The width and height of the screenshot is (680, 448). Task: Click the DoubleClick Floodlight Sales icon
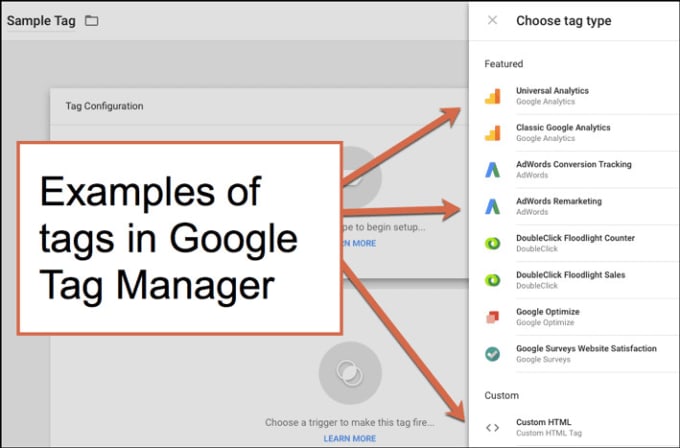click(493, 280)
